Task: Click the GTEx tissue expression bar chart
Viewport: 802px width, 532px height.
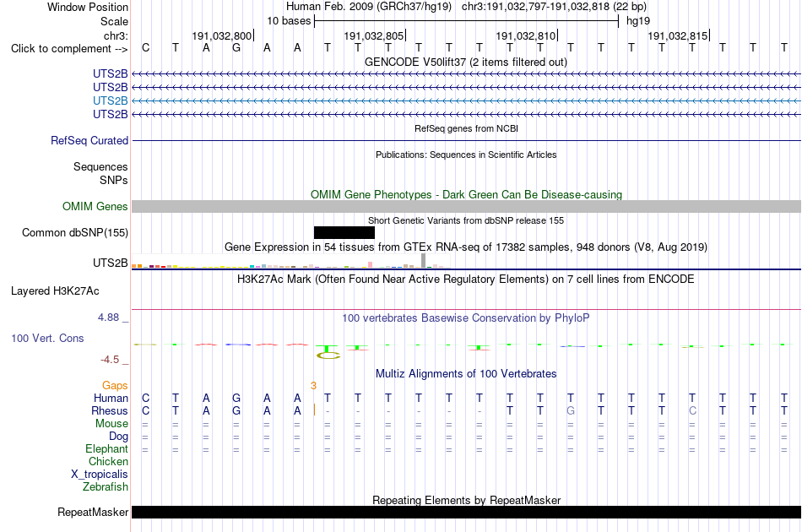Action: 290,262
